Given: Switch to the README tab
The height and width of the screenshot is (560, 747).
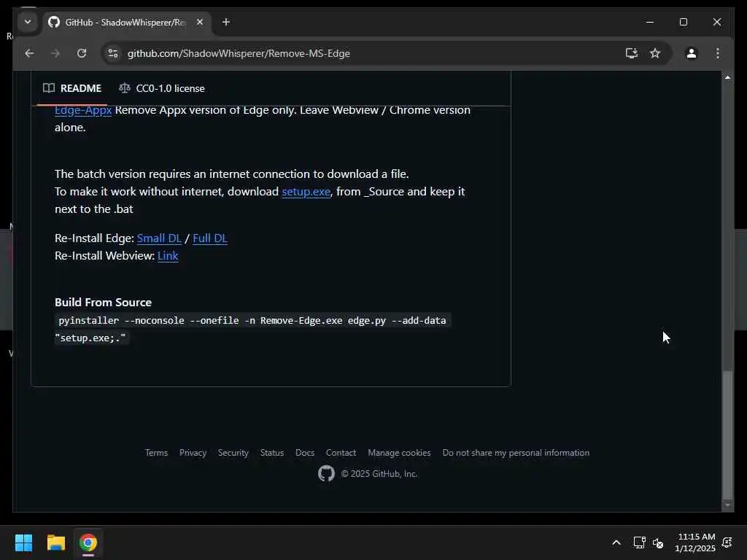Looking at the screenshot, I should (72, 88).
